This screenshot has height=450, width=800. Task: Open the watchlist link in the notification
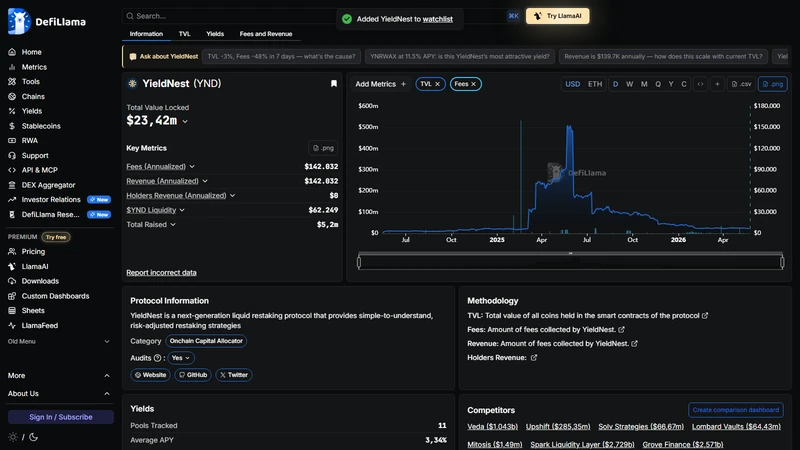pyautogui.click(x=437, y=19)
